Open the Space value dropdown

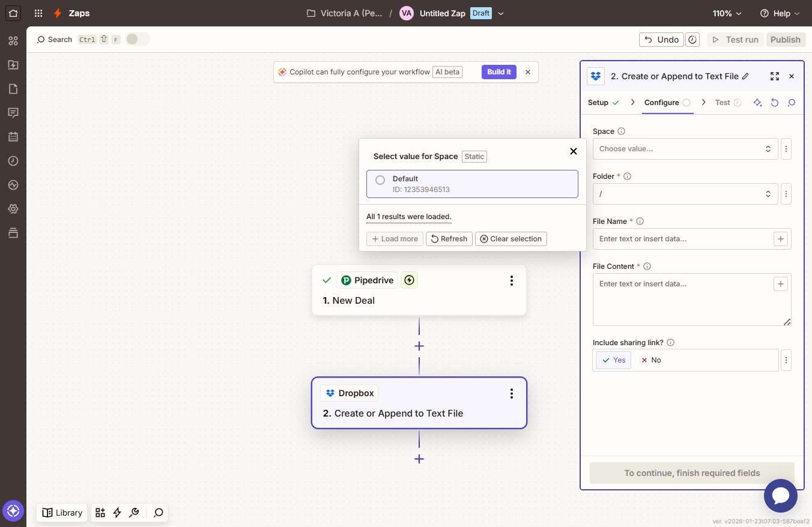click(685, 149)
